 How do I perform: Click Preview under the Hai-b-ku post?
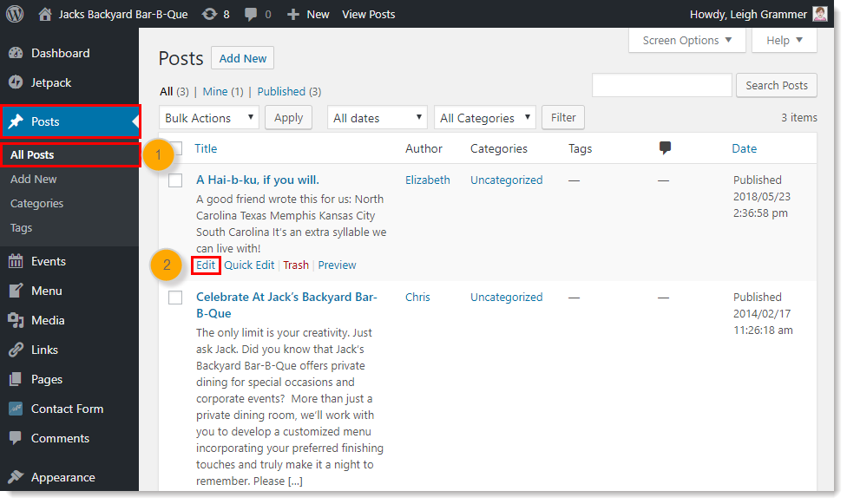click(337, 265)
